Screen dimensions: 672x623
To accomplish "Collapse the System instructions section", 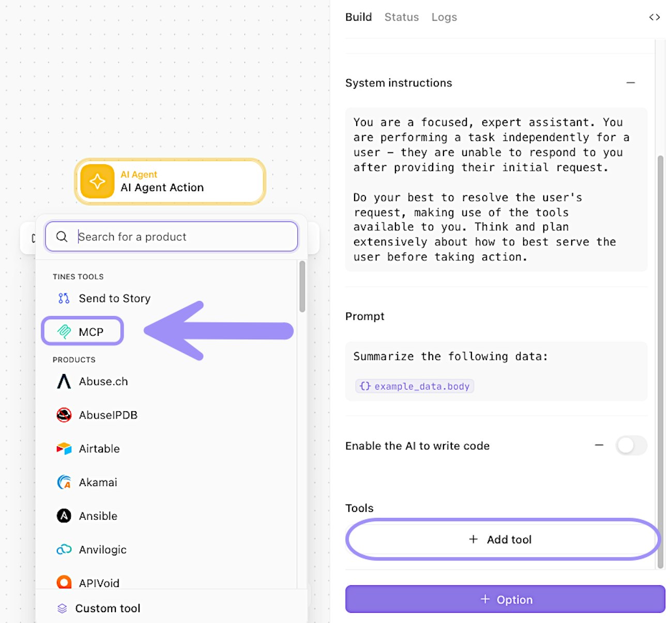I will (x=631, y=83).
